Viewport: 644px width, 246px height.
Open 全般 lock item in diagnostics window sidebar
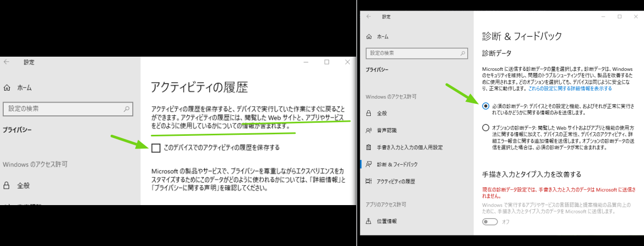(377, 113)
